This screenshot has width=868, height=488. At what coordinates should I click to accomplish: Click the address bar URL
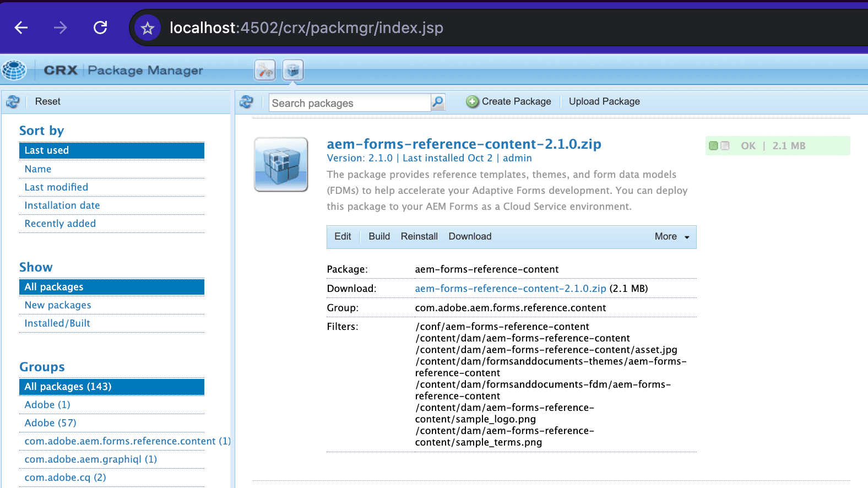(306, 28)
